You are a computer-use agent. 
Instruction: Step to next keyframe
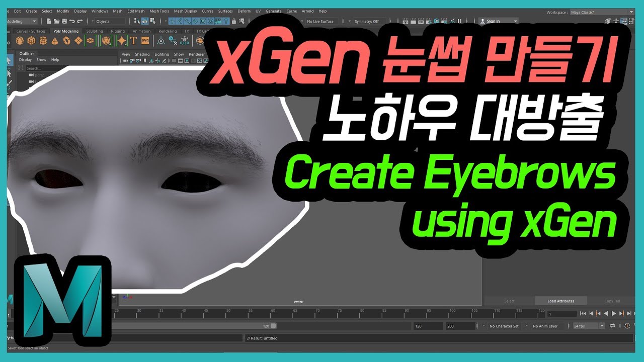pyautogui.click(x=622, y=313)
